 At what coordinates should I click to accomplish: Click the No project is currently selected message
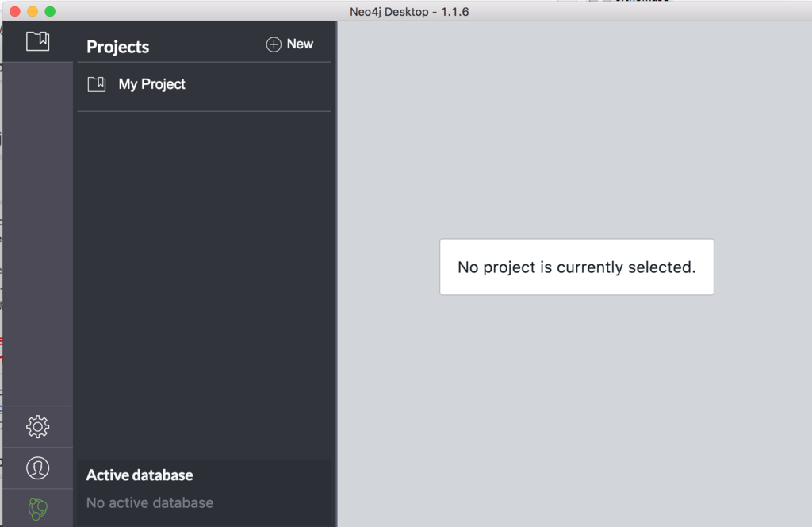pos(576,267)
